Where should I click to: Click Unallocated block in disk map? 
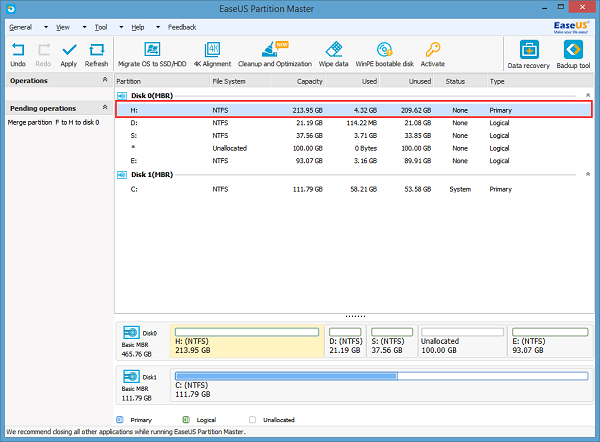pyautogui.click(x=463, y=341)
